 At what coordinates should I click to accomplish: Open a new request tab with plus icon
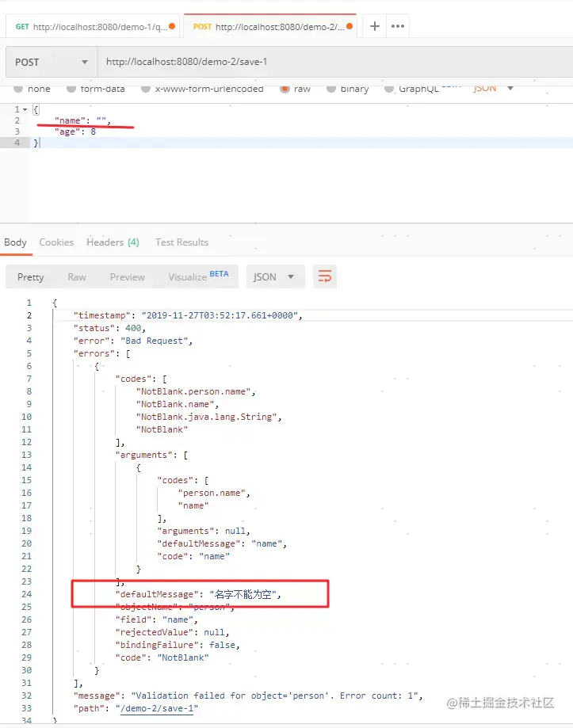374,26
